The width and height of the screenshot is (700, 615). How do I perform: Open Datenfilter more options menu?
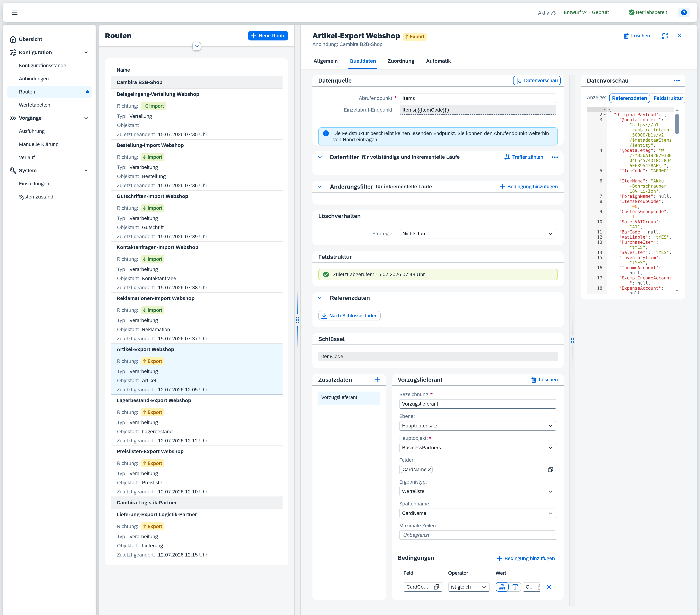tap(555, 157)
